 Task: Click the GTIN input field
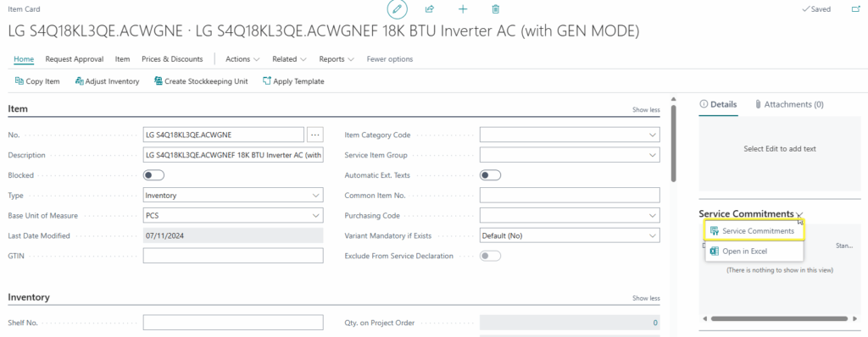click(233, 256)
